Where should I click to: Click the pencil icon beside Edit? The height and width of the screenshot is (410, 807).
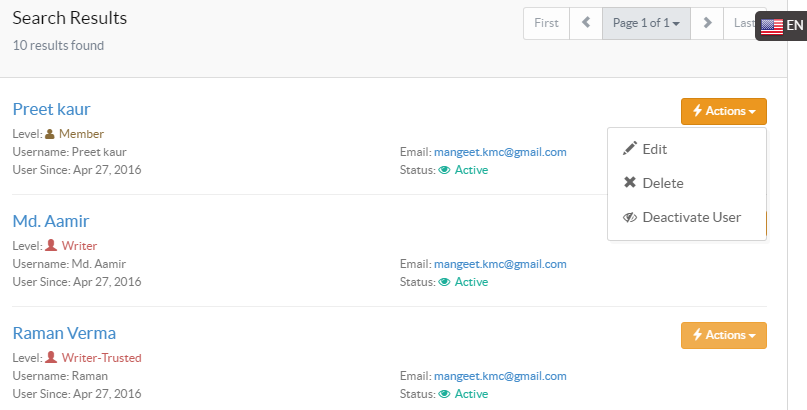(x=630, y=149)
